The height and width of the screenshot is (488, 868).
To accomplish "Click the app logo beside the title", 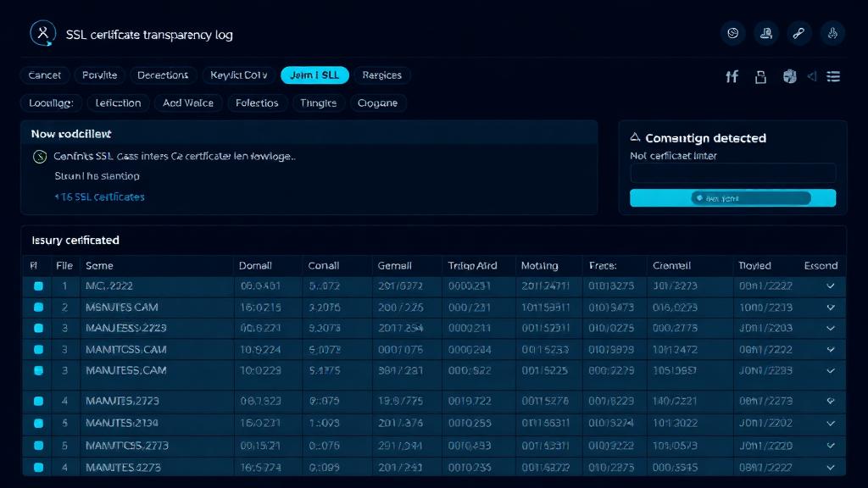I will [x=42, y=33].
